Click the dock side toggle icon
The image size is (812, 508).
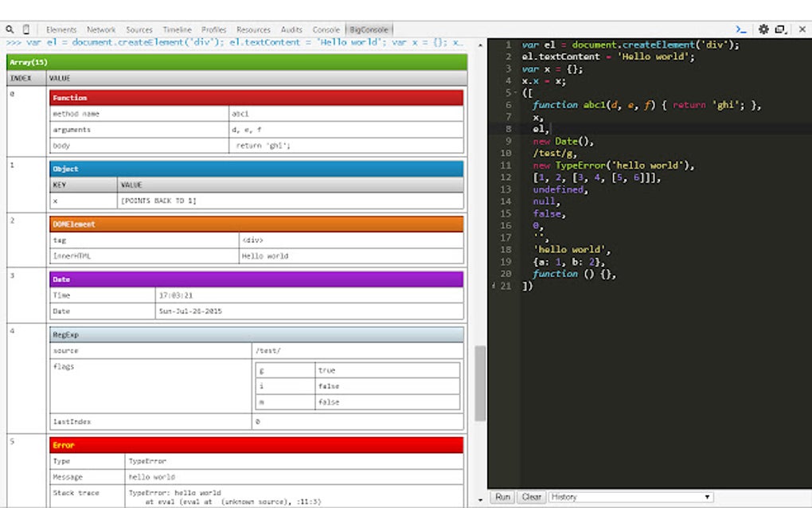[781, 29]
